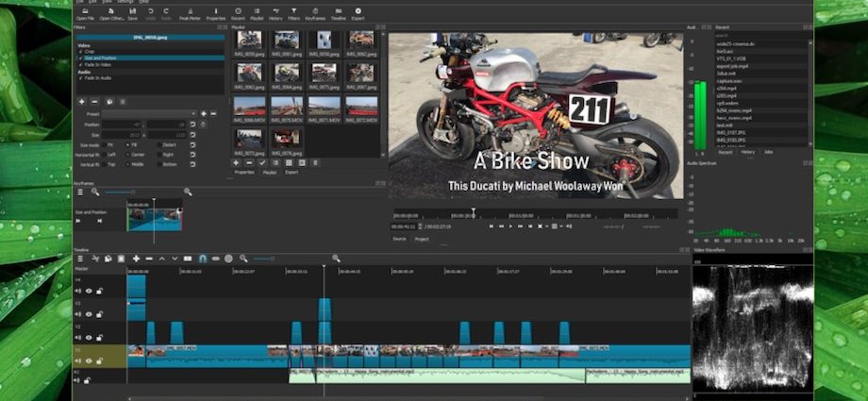Open the Keyframes panel menu icon
This screenshot has width=868, height=401.
click(80, 192)
